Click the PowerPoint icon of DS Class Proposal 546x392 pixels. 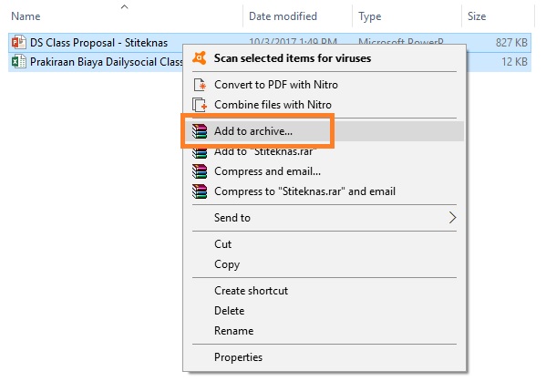click(x=19, y=43)
